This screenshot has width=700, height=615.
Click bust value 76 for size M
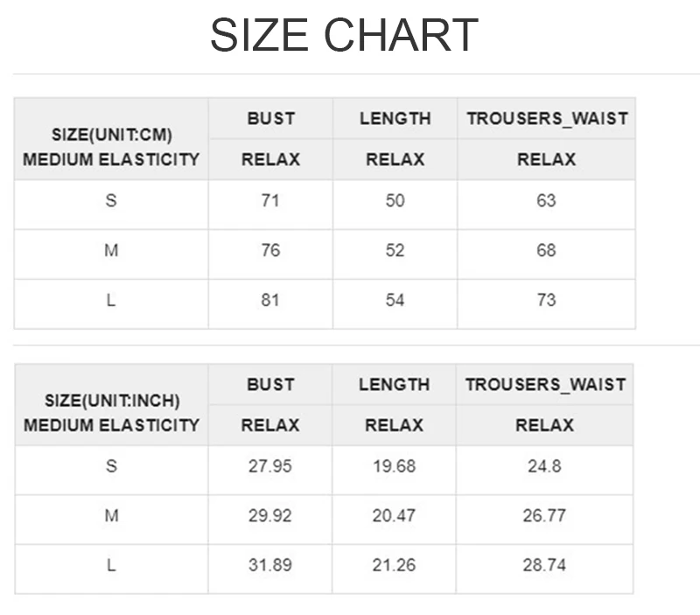(270, 250)
